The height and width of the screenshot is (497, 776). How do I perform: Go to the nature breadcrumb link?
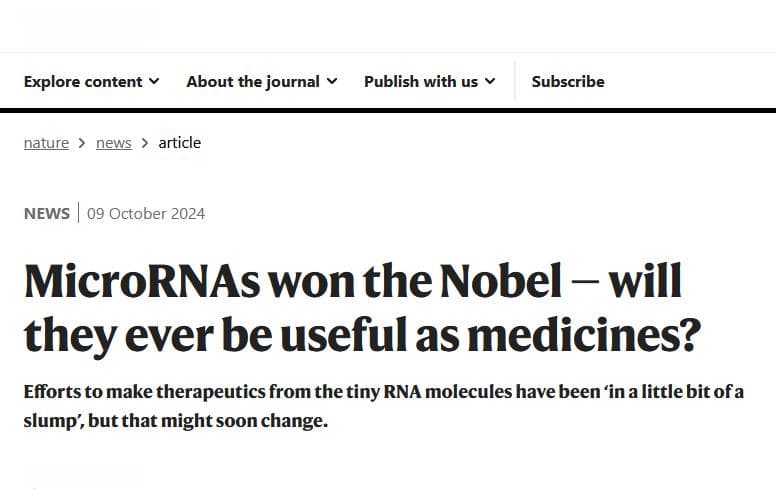(47, 143)
